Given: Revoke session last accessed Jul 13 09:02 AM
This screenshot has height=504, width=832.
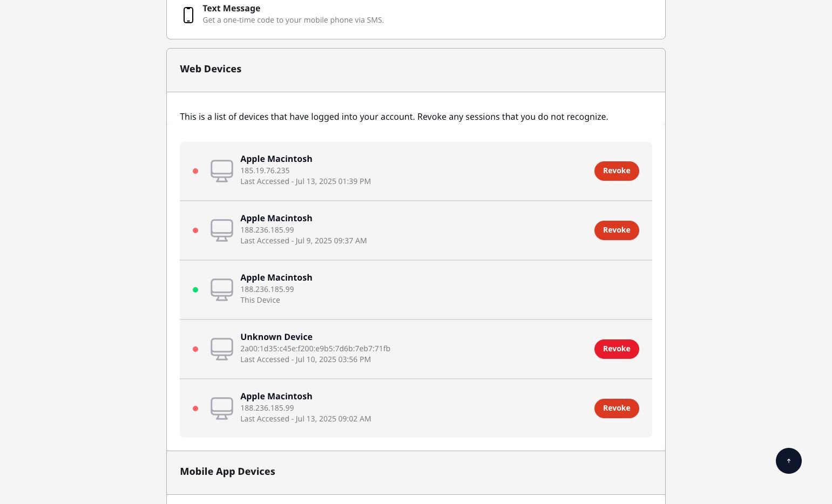Looking at the screenshot, I should pyautogui.click(x=616, y=408).
